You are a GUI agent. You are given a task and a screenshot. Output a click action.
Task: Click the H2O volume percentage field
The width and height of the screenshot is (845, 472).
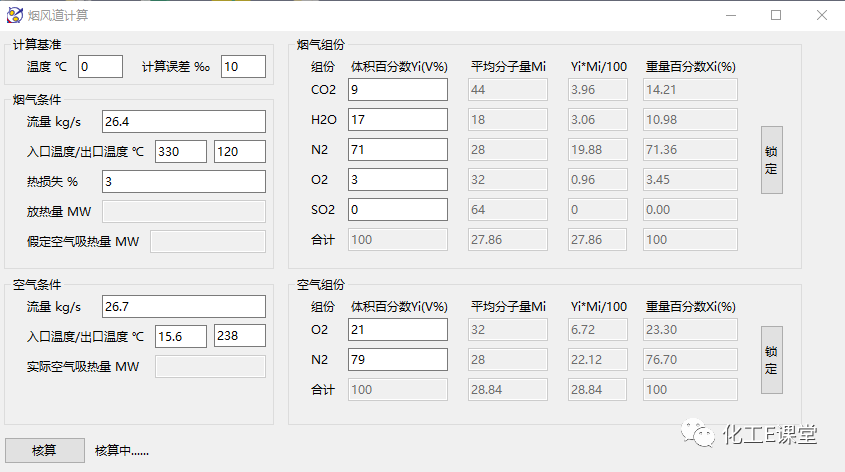[x=397, y=120]
